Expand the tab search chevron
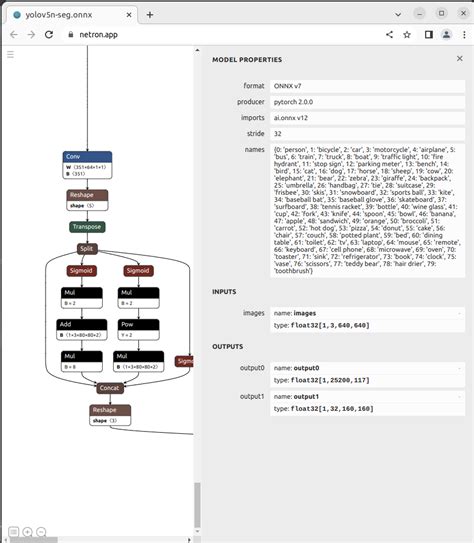The image size is (474, 543). tap(398, 14)
